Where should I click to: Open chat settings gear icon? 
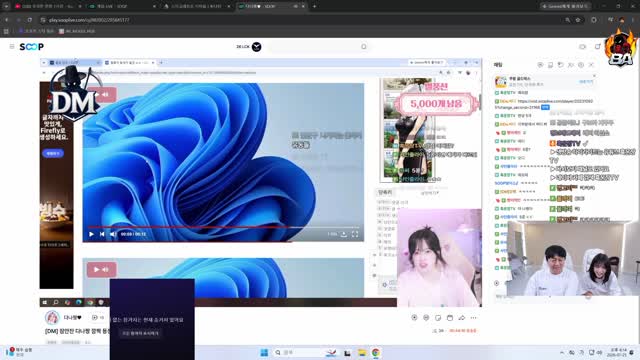(581, 65)
